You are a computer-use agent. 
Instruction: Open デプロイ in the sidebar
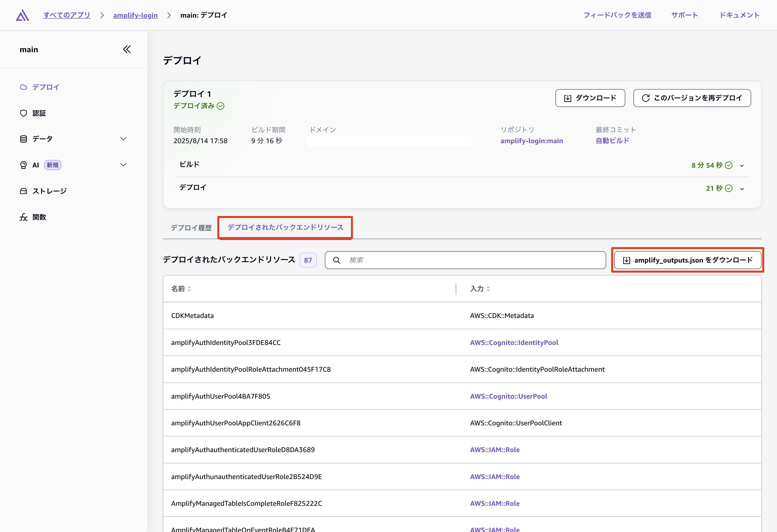(x=45, y=87)
